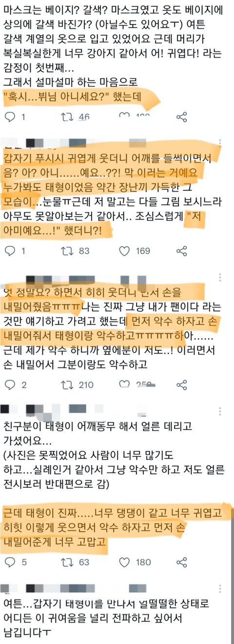This screenshot has width=234, height=644.
Task: Open replies on the tweet with 83 retweets
Action: click(10, 251)
